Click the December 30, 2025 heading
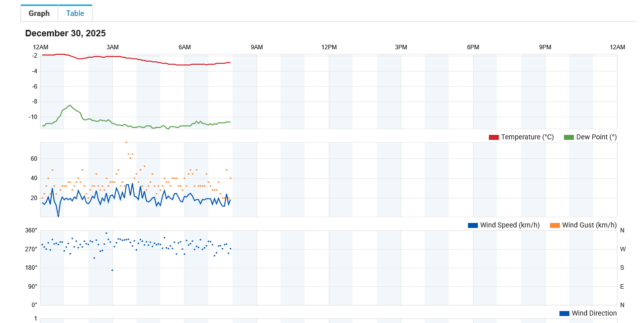The width and height of the screenshot is (644, 323). [x=65, y=33]
